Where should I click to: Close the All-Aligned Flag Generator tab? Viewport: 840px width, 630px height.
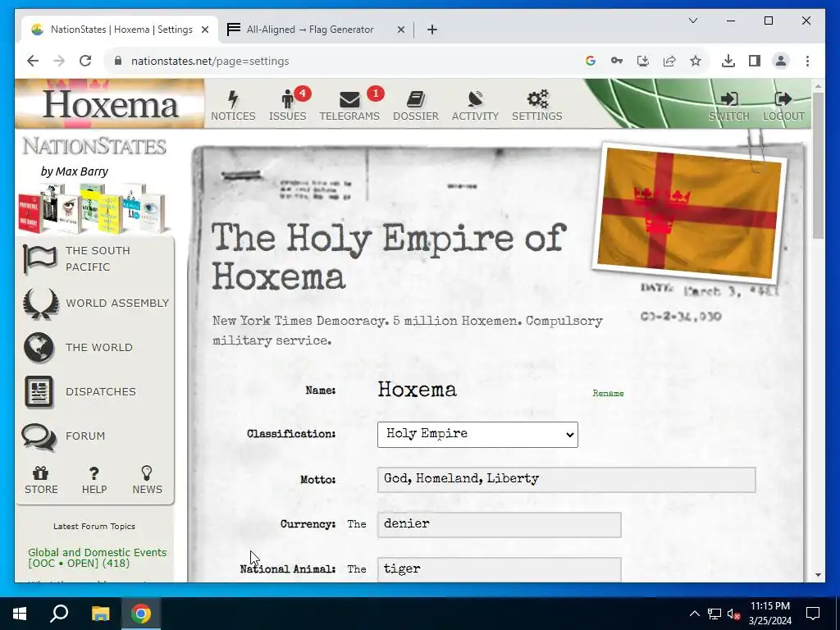[400, 30]
